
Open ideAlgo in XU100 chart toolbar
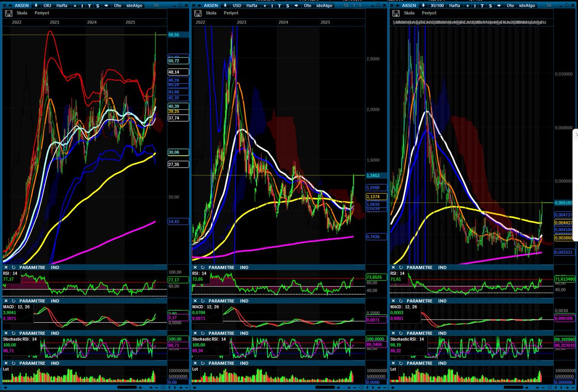(526, 5)
